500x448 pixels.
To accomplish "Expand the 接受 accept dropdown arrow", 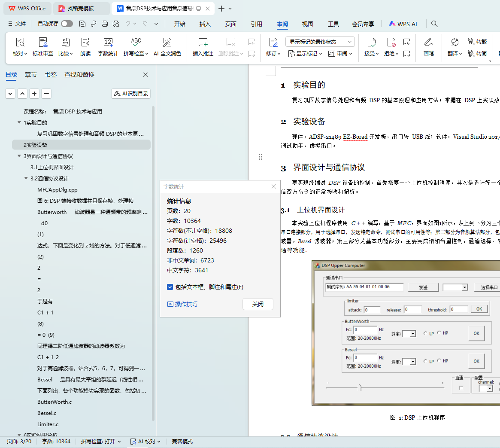I will coord(377,54).
